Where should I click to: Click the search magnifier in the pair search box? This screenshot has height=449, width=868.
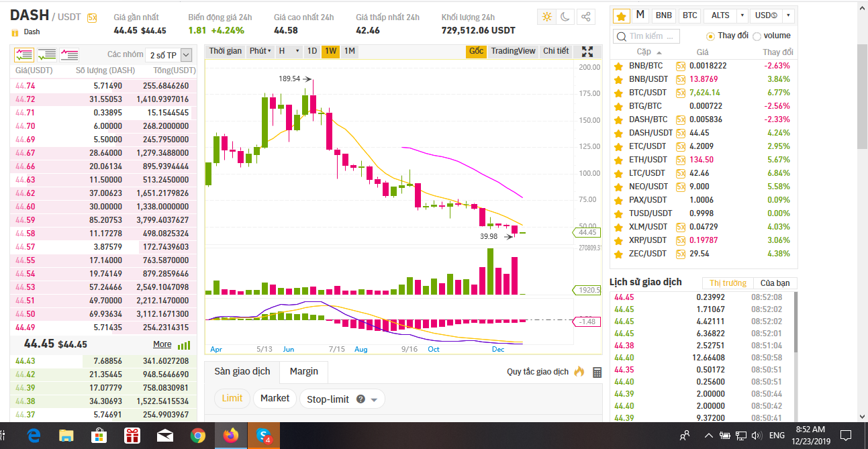622,36
